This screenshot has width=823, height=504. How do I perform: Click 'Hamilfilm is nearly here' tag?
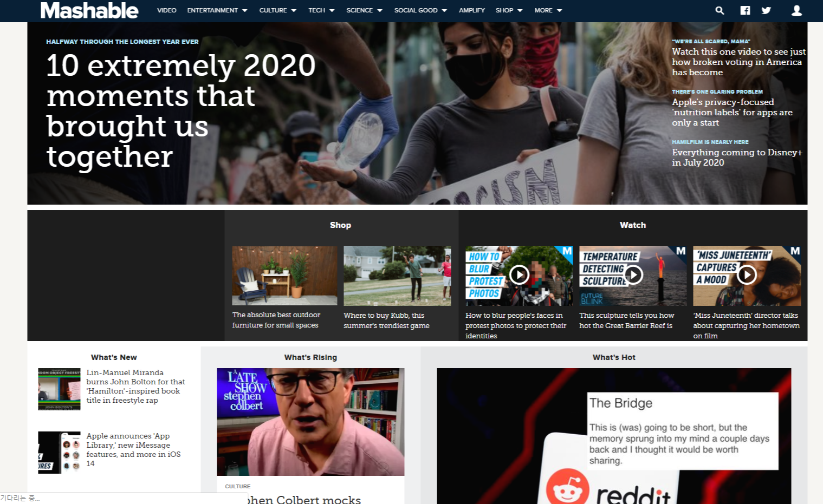710,142
